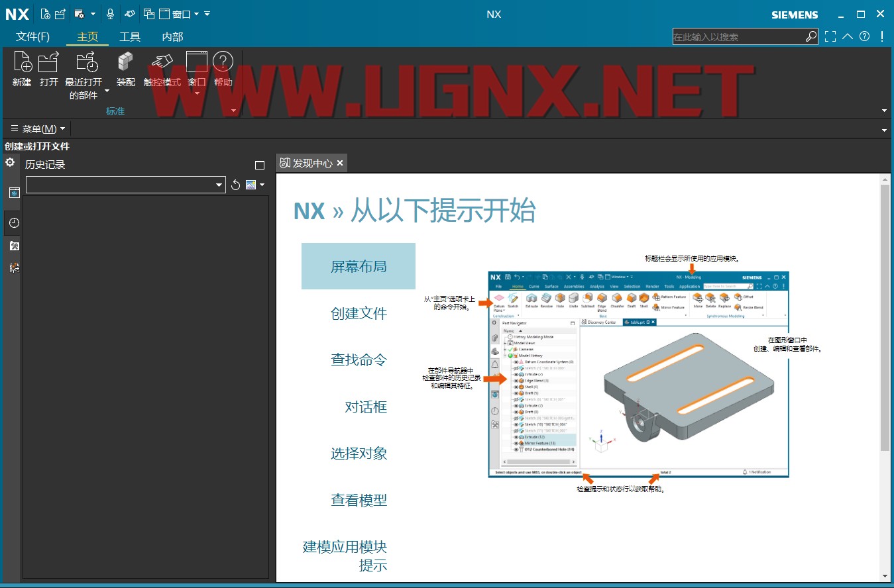The image size is (894, 588).
Task: Switch to the 内部 ribbon tab
Action: pos(172,37)
